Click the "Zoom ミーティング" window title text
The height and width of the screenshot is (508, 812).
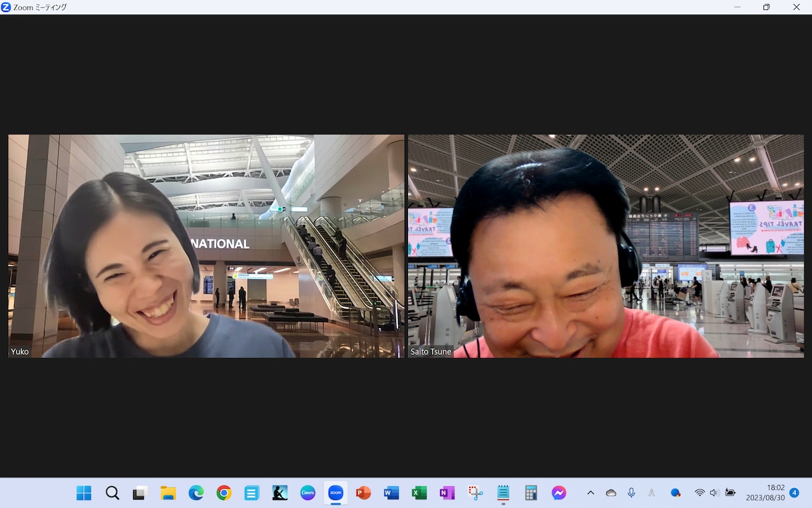40,7
